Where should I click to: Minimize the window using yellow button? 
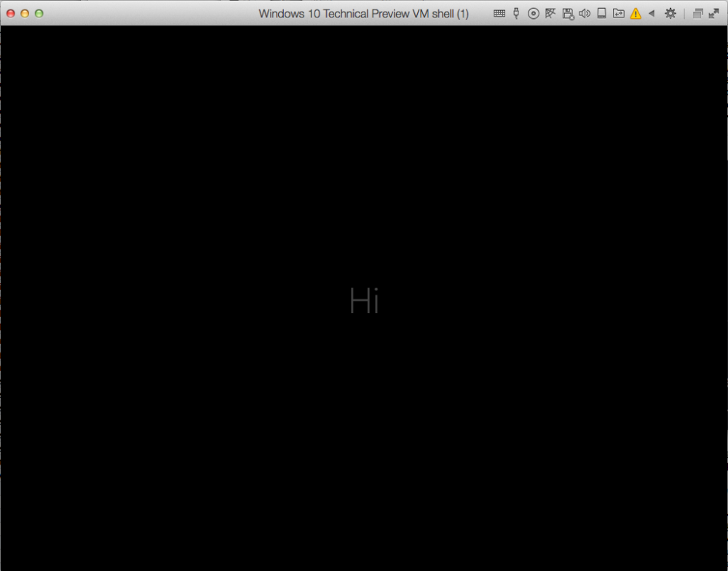[25, 13]
